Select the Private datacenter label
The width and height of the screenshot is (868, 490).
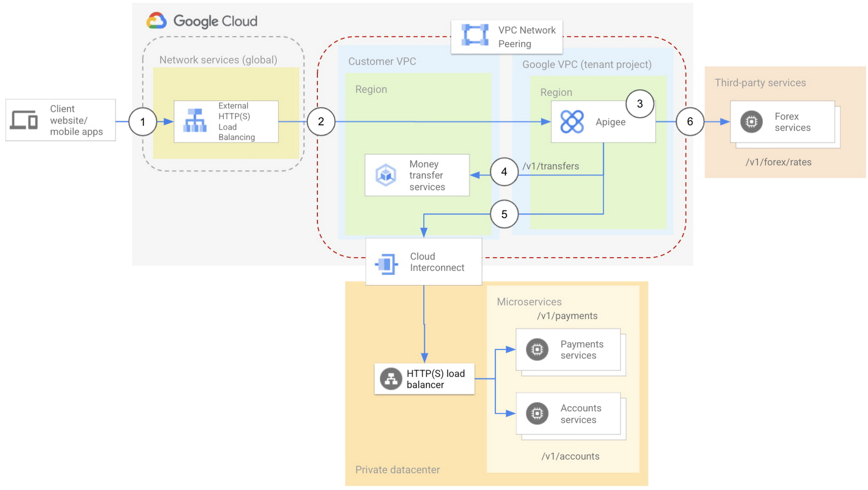[397, 470]
